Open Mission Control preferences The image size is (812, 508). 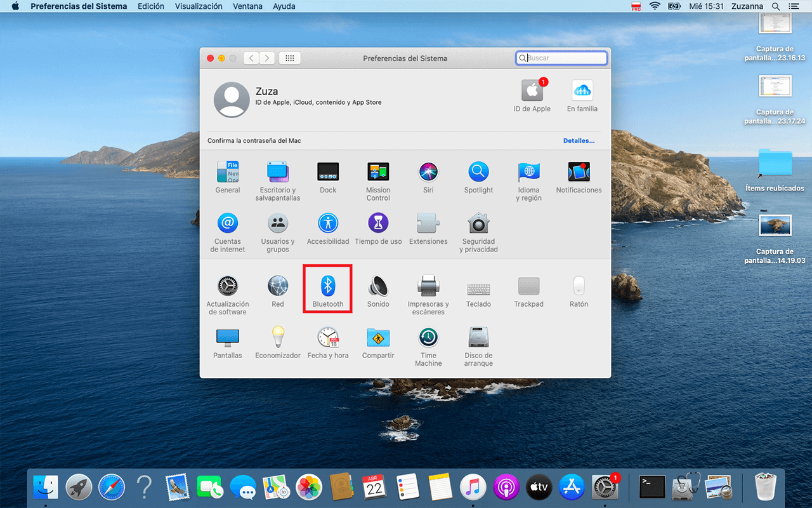(378, 181)
